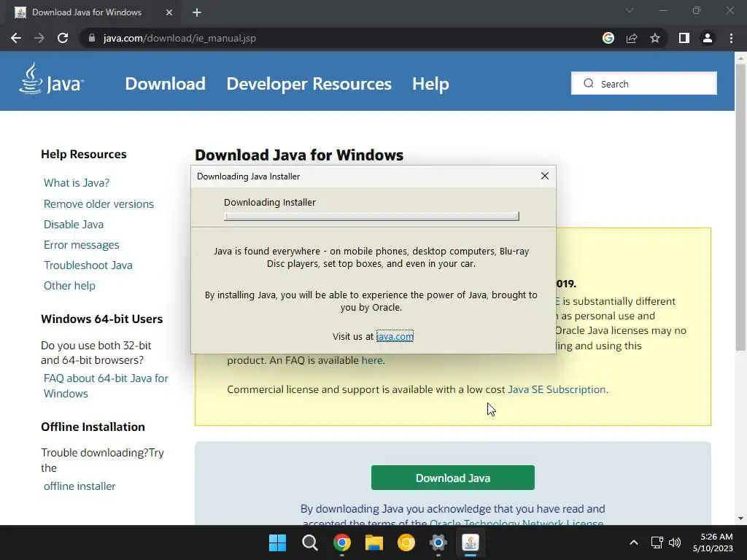The height and width of the screenshot is (560, 747).
Task: Open the Download menu in Java header
Action: click(x=166, y=84)
